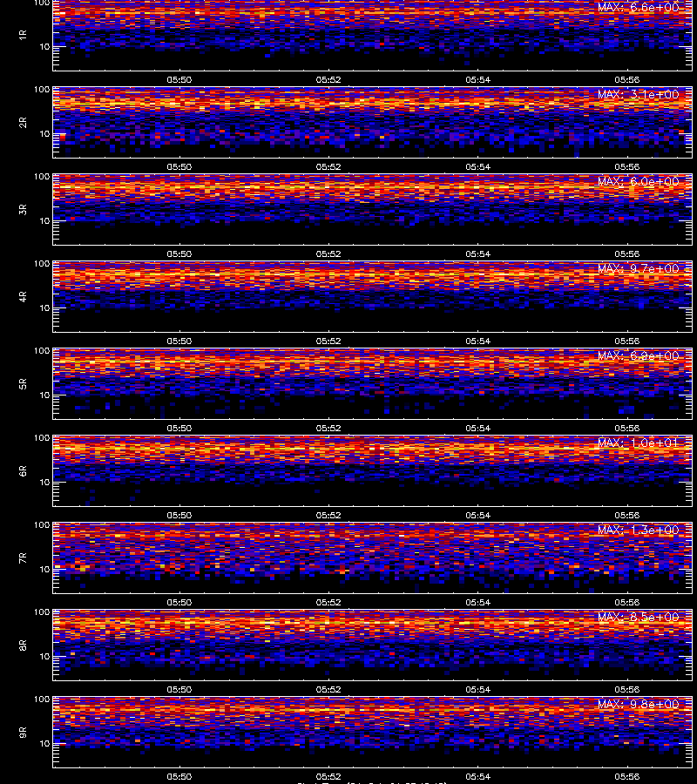Screen dimensions: 697x784
Task: Click the '05:50' time tick below panel 8R
Action: tap(179, 690)
